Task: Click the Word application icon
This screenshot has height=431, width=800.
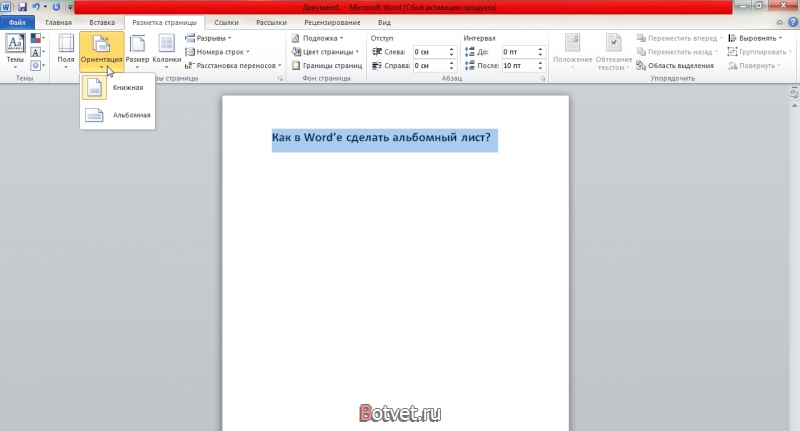Action: pyautogui.click(x=6, y=7)
